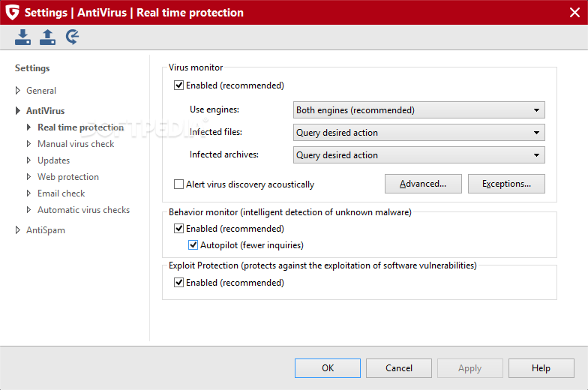588x390 pixels.
Task: Click the save settings upload icon
Action: click(48, 37)
